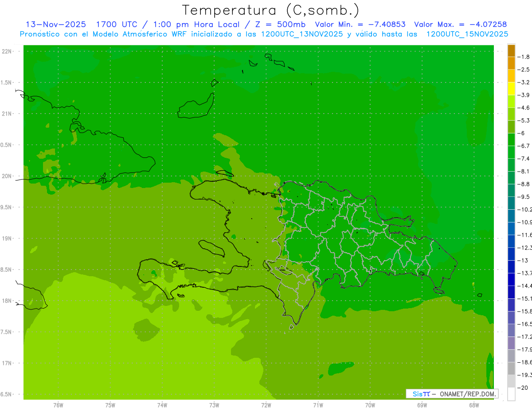Image resolution: width=532 pixels, height=411 pixels.
Task: Click the '73W' longitude label
Action: pos(214,405)
